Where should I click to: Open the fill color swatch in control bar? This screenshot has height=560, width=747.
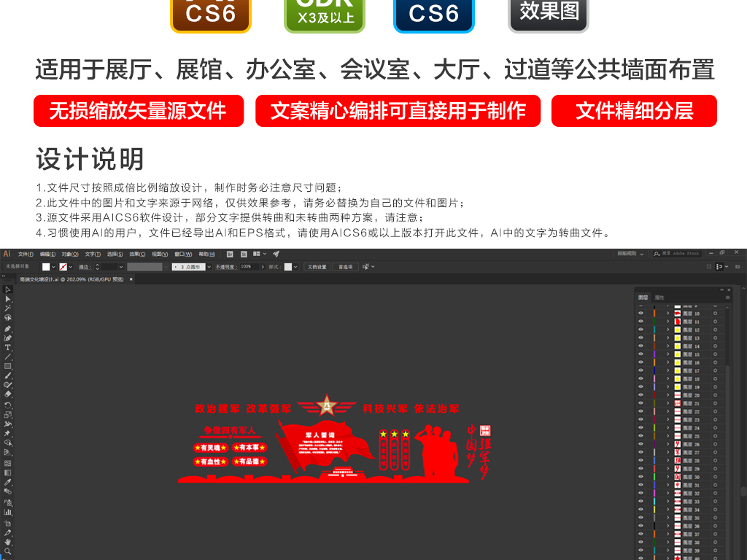pyautogui.click(x=44, y=265)
